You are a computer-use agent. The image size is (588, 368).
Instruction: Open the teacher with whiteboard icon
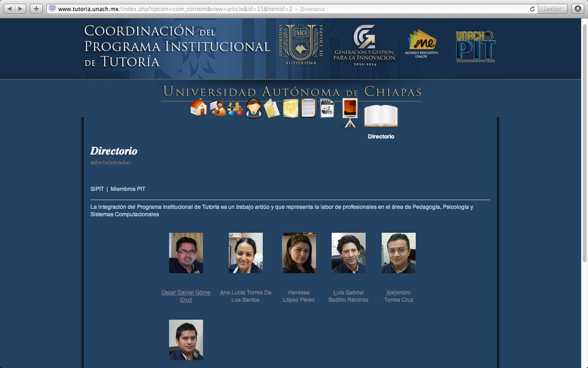218,108
